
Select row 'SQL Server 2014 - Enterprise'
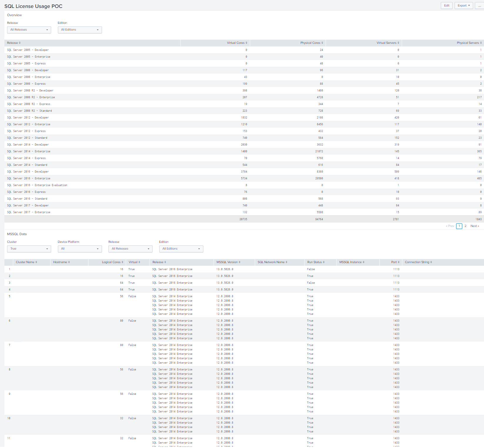pos(244,151)
